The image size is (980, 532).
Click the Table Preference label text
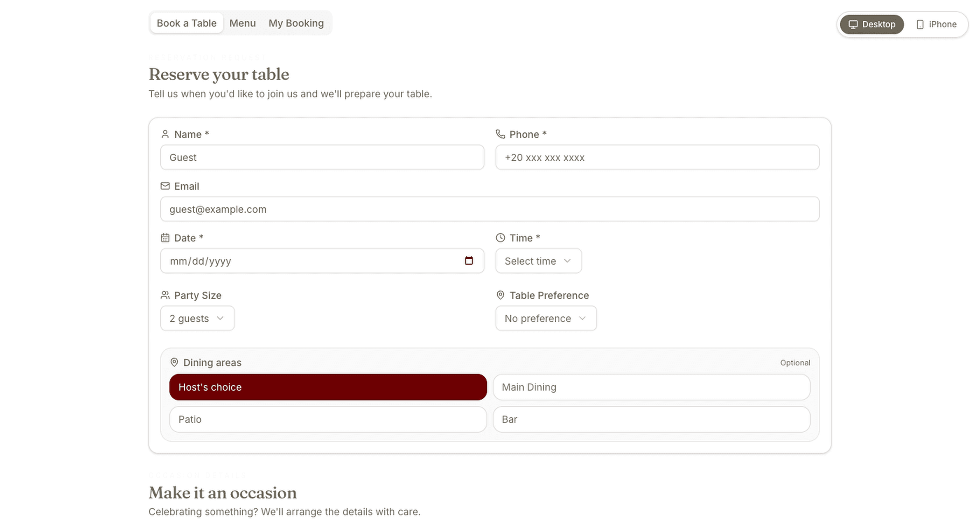pos(549,295)
